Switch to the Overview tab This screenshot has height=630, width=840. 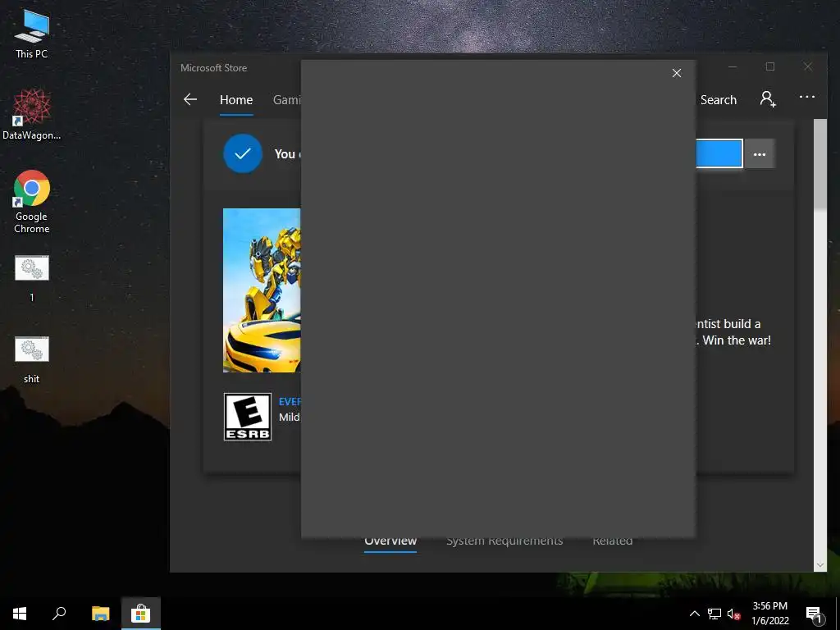390,541
